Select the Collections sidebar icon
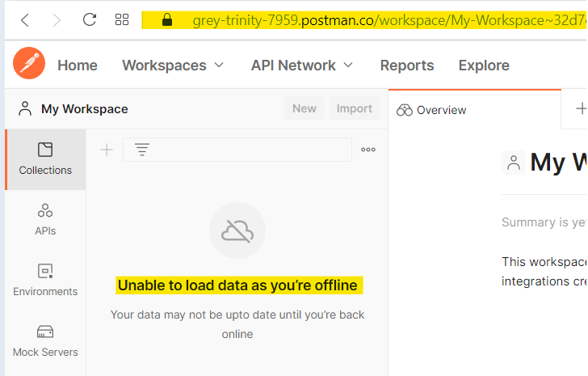 click(x=45, y=159)
